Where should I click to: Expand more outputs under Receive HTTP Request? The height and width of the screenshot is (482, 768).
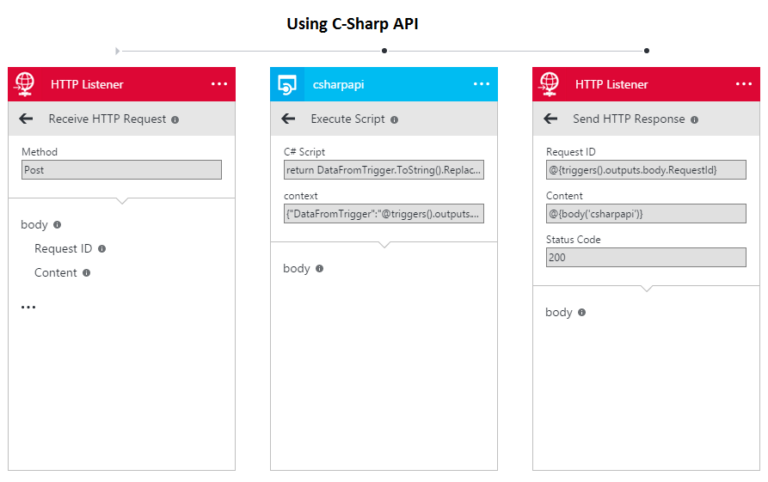pos(28,308)
